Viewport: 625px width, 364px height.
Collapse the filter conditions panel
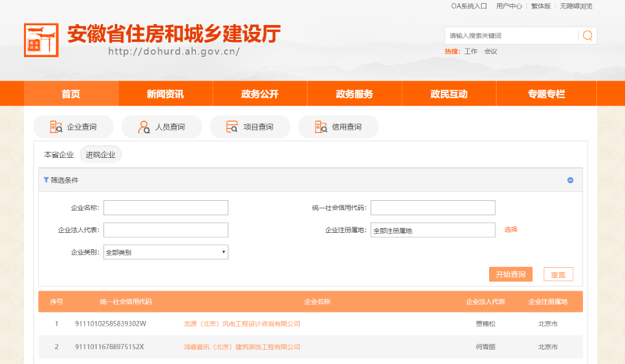[x=570, y=180]
